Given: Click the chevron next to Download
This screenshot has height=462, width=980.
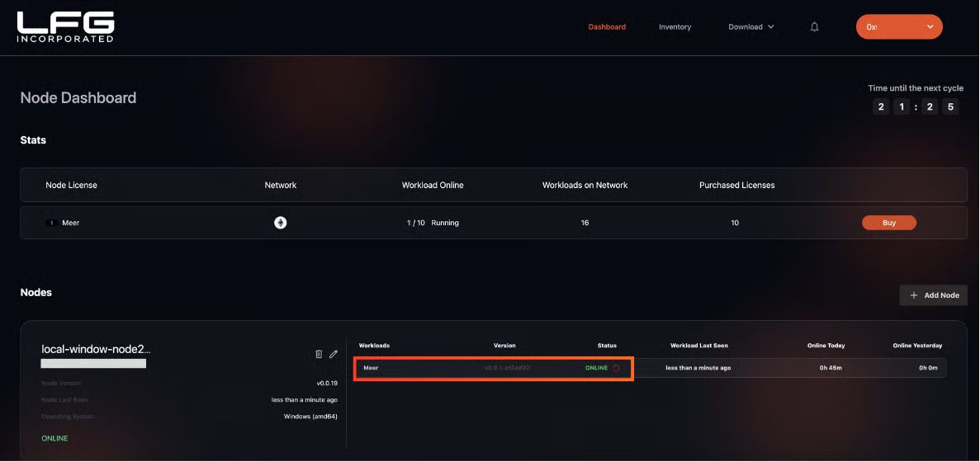Looking at the screenshot, I should point(771,27).
